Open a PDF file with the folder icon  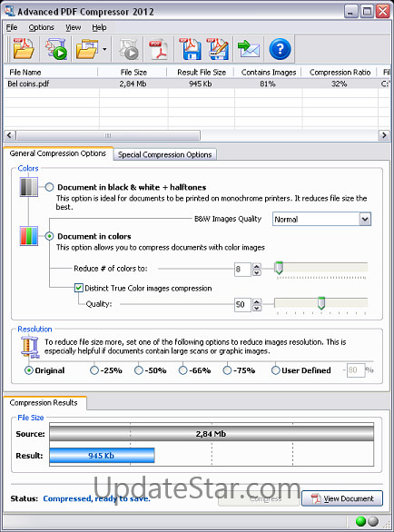[x=24, y=49]
